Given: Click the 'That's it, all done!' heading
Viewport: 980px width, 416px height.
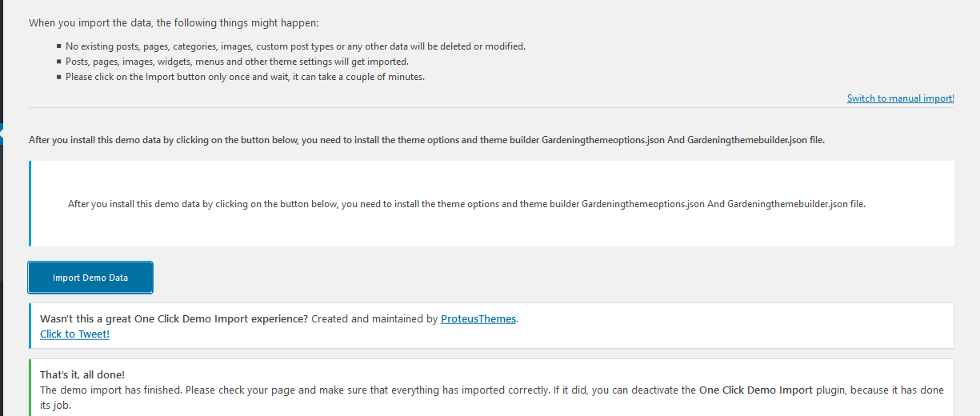Looking at the screenshot, I should [82, 374].
